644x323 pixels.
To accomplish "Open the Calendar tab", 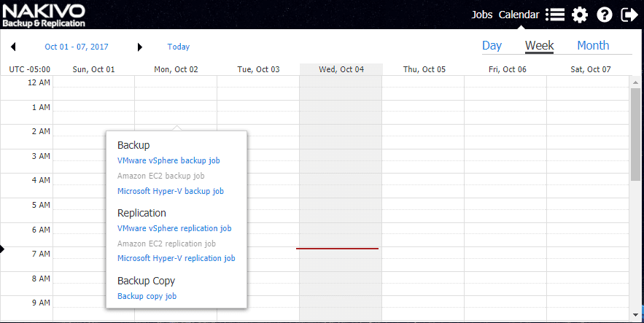I will (x=519, y=15).
